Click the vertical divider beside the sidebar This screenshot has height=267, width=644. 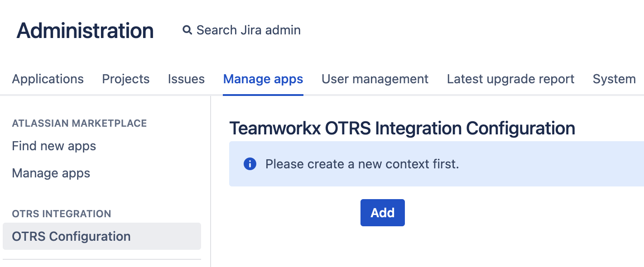click(211, 181)
